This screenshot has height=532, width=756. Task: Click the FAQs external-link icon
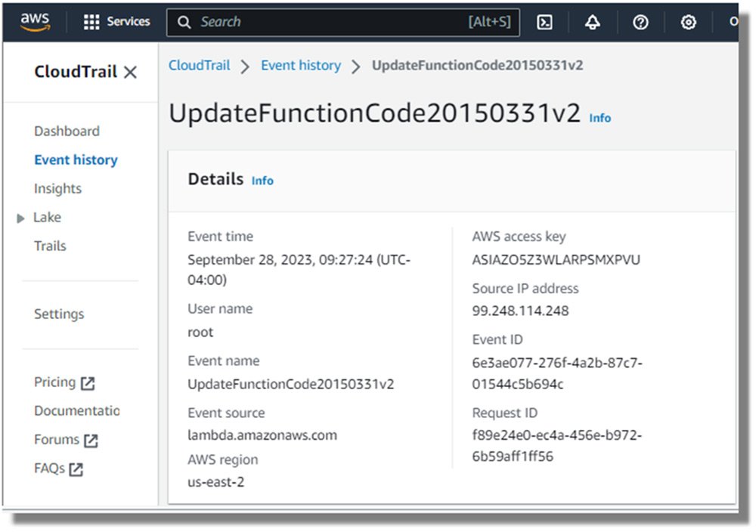76,469
